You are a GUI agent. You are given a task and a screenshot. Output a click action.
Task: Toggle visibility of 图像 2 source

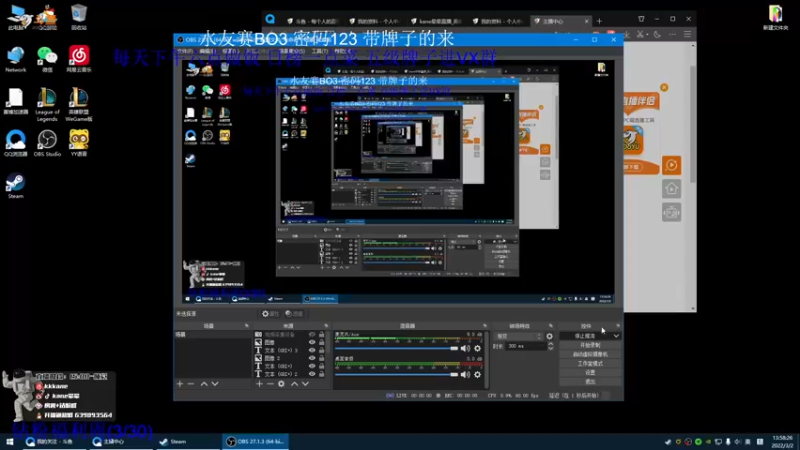point(312,358)
